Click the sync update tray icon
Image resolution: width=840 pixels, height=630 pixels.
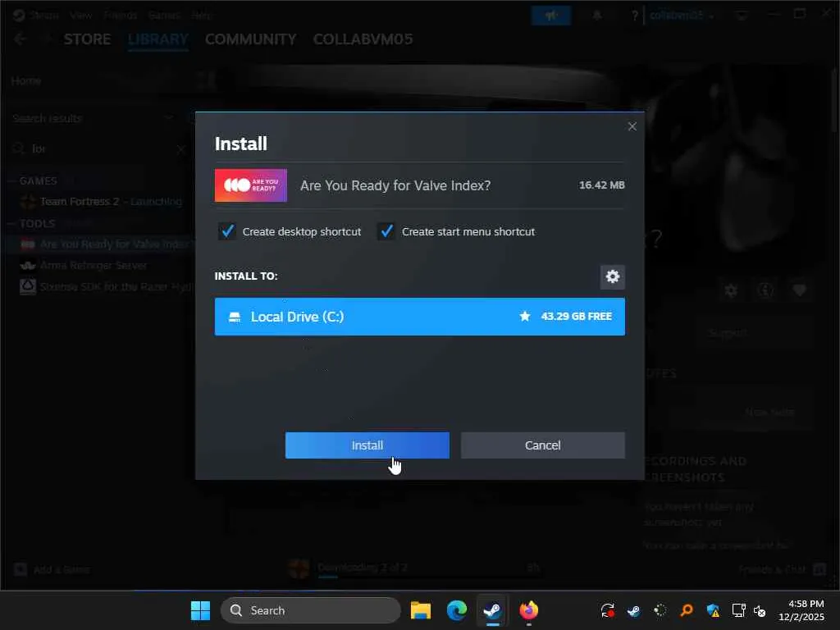pos(608,610)
